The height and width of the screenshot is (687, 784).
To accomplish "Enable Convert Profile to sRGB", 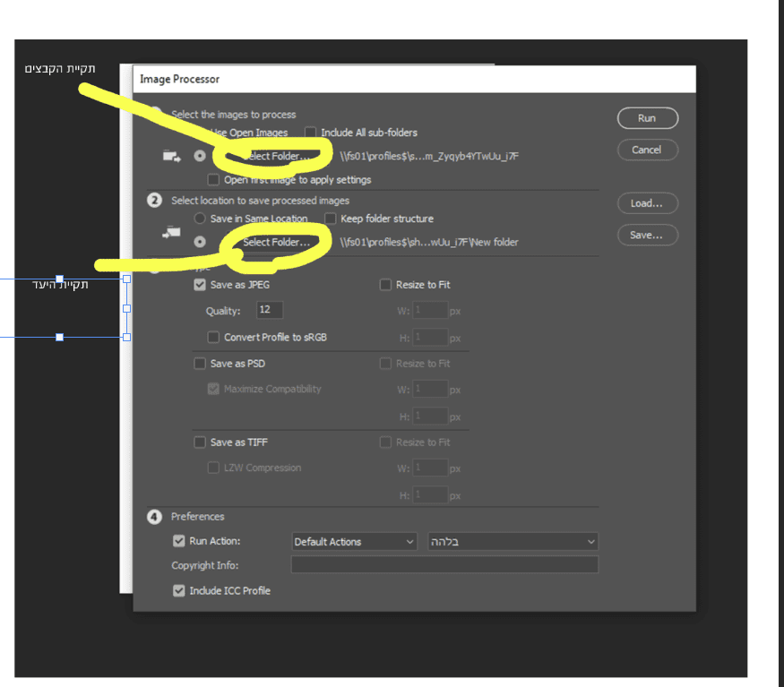I will click(213, 337).
